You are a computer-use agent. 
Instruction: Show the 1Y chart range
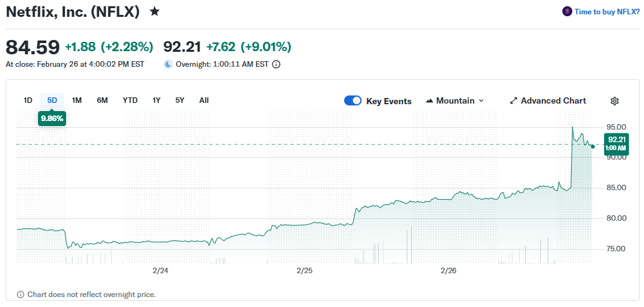point(156,100)
